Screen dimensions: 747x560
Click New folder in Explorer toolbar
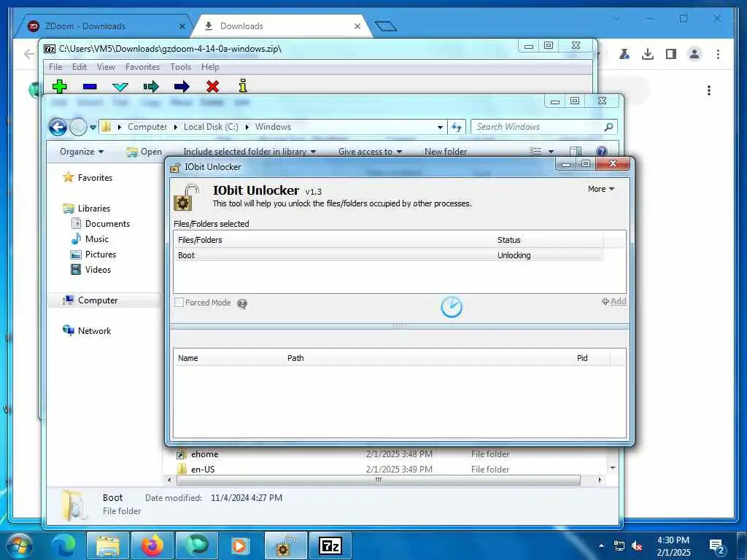[x=446, y=152]
